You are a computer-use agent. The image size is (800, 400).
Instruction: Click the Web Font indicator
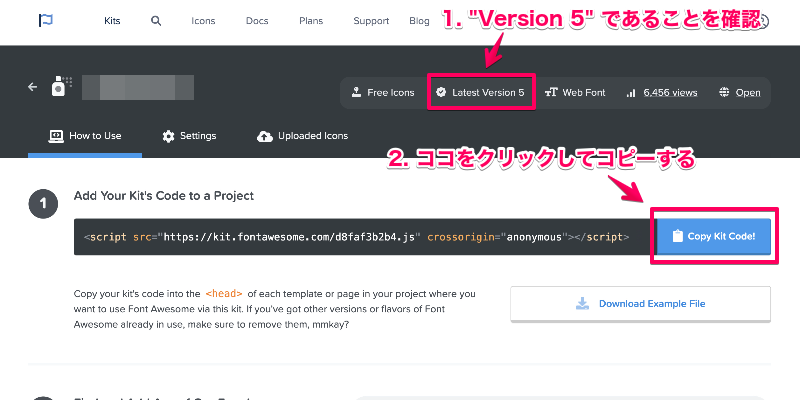point(575,93)
